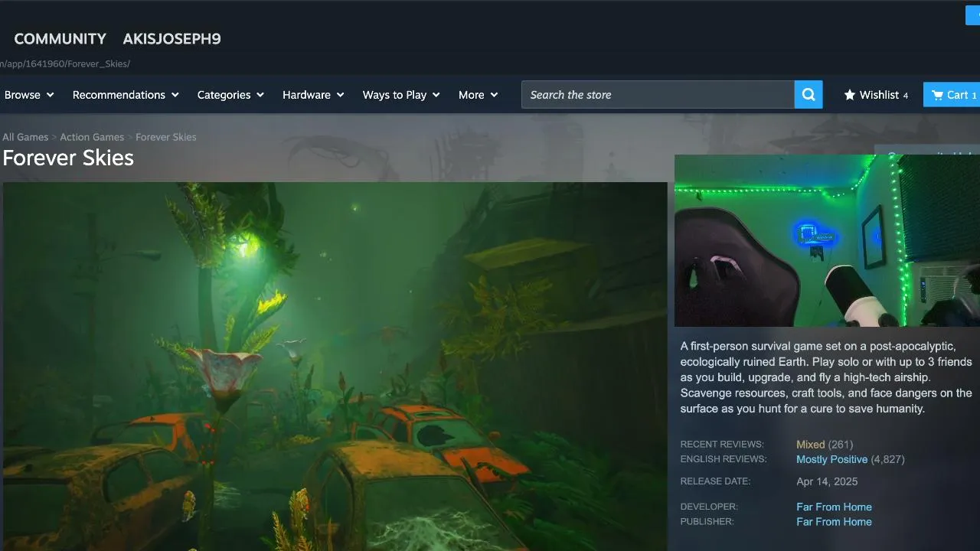The height and width of the screenshot is (551, 980).
Task: Click the ENGLISH REVIEWS label
Action: 724,459
